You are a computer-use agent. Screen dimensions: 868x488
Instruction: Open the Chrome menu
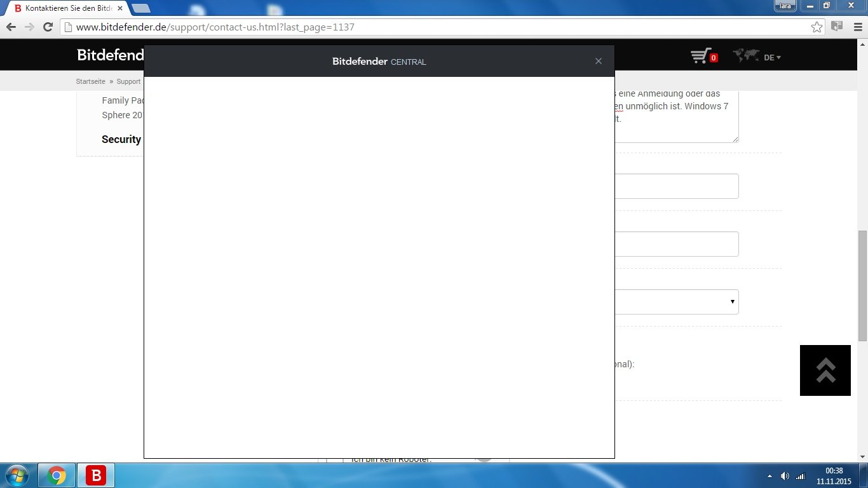(x=857, y=27)
